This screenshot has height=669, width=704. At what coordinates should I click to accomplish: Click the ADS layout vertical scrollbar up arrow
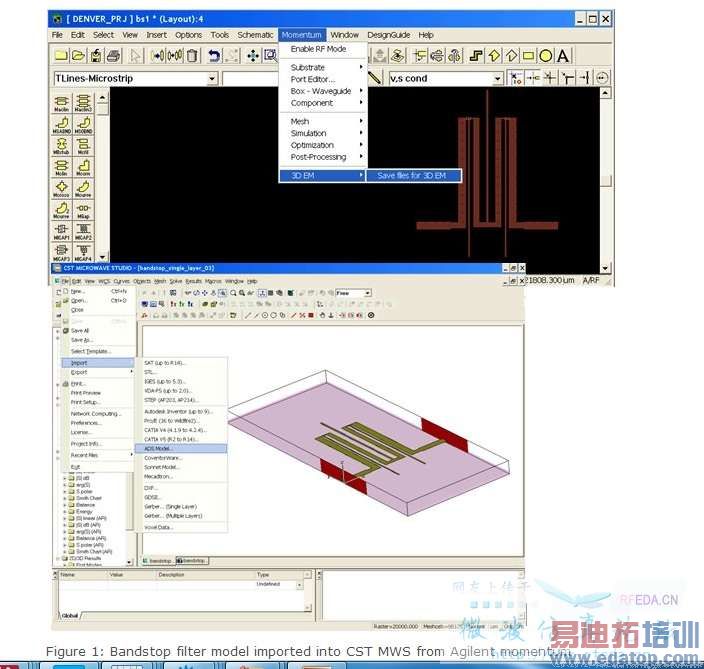point(605,93)
